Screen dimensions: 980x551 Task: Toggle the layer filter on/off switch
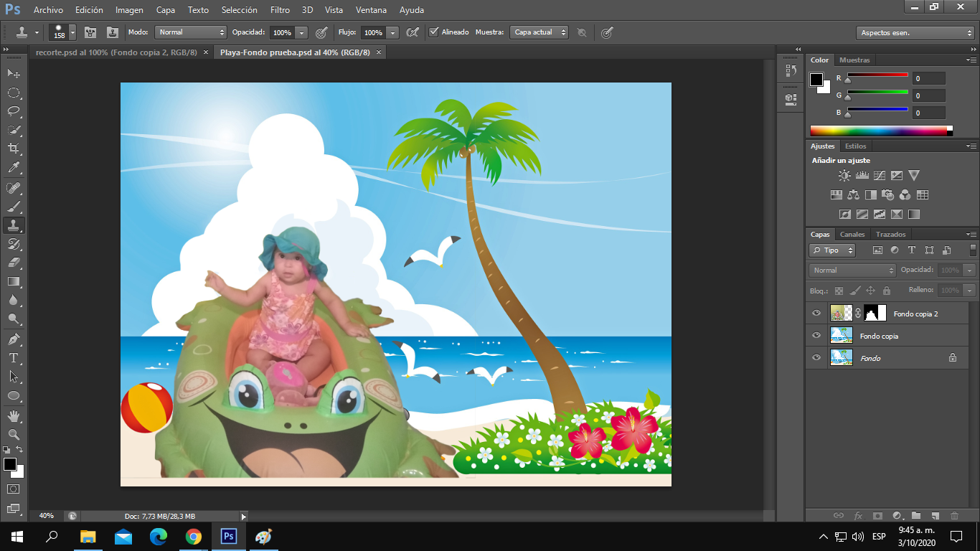(x=973, y=250)
